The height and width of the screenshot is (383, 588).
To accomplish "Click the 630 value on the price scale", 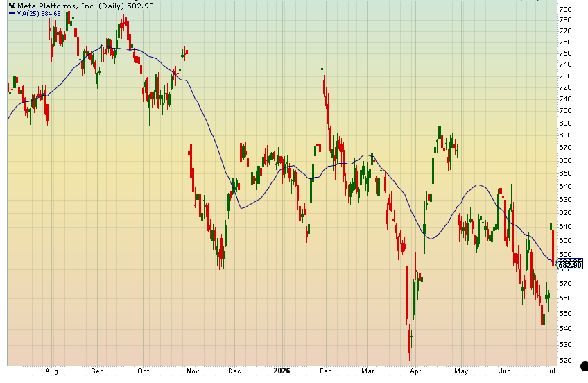I will pos(565,200).
